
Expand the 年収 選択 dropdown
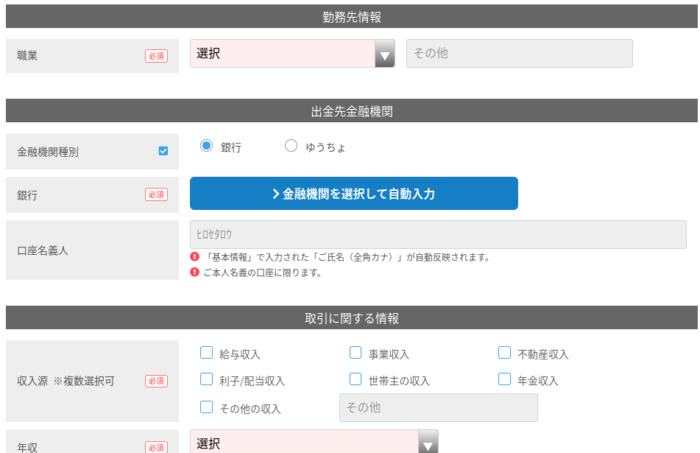tap(314, 442)
